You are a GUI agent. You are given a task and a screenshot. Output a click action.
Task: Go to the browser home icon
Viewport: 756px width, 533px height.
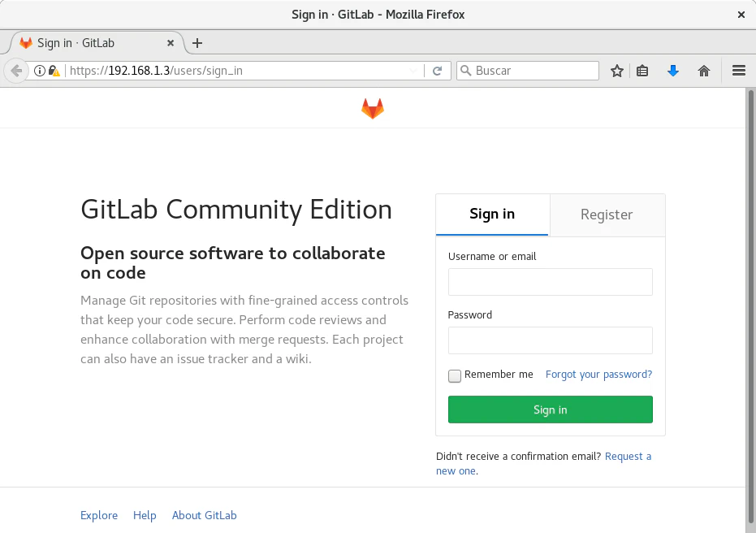pyautogui.click(x=704, y=71)
